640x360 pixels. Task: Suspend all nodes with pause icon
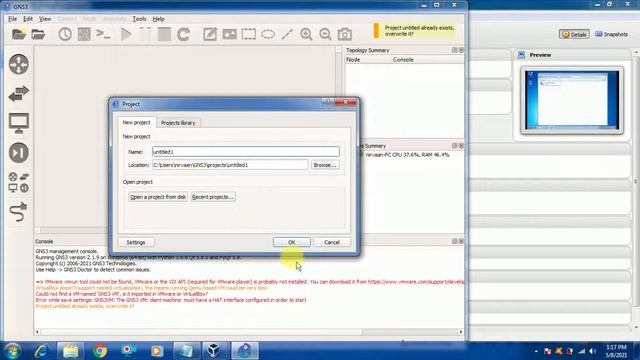[145, 34]
